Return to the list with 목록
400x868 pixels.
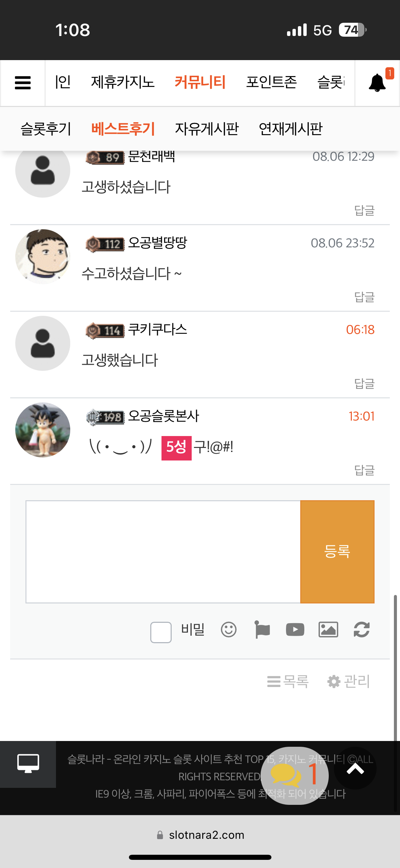pyautogui.click(x=288, y=681)
